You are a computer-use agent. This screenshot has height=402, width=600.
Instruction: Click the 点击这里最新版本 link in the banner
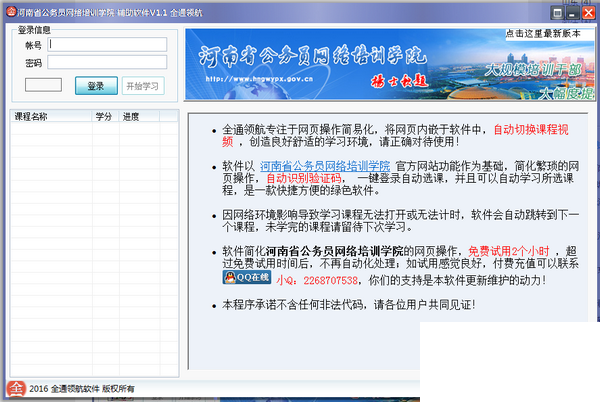(x=543, y=34)
